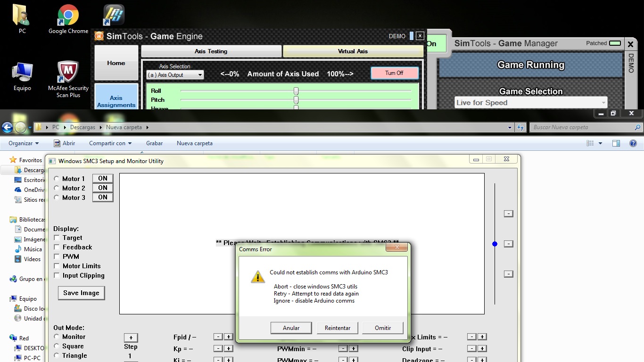Screen dimensions: 644x362
Task: Open the Home section in Game Engine
Action: click(x=116, y=63)
